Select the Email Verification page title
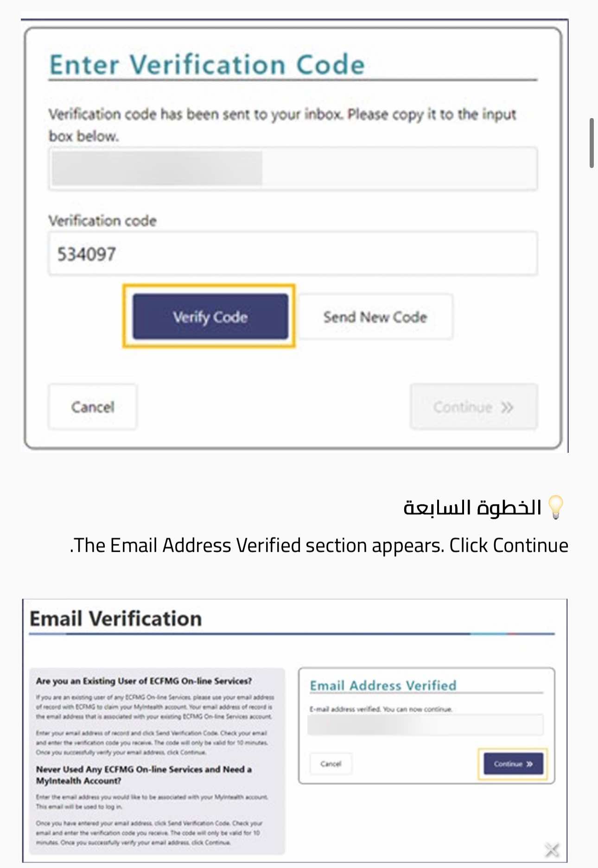Image resolution: width=598 pixels, height=868 pixels. pyautogui.click(x=116, y=618)
